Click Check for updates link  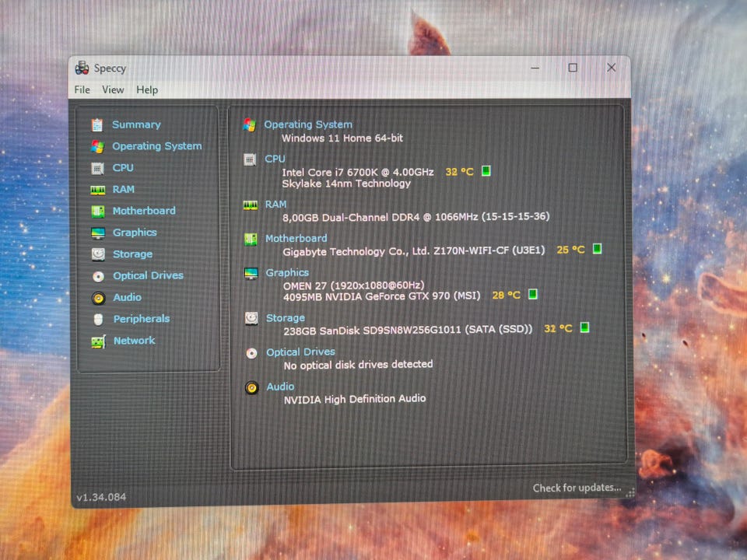point(577,488)
